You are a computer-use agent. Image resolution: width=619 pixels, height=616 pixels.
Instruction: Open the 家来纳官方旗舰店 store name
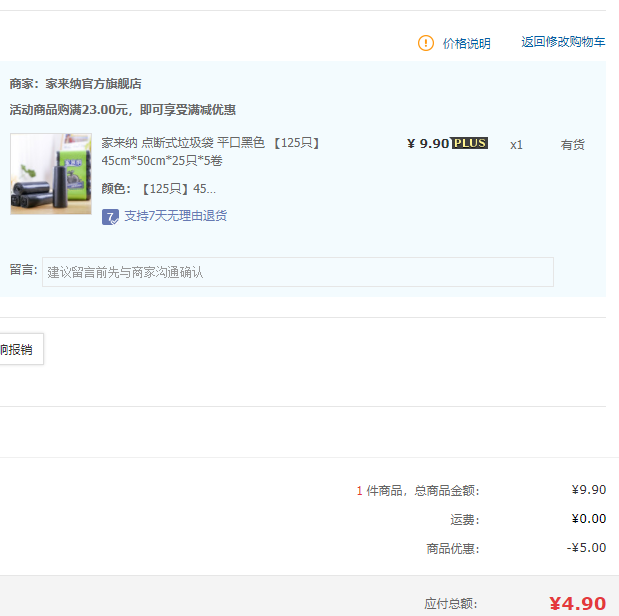click(x=93, y=84)
